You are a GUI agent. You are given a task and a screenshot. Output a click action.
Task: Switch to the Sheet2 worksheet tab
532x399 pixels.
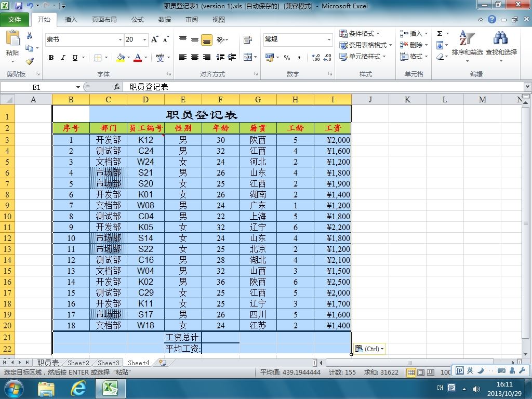(x=78, y=363)
